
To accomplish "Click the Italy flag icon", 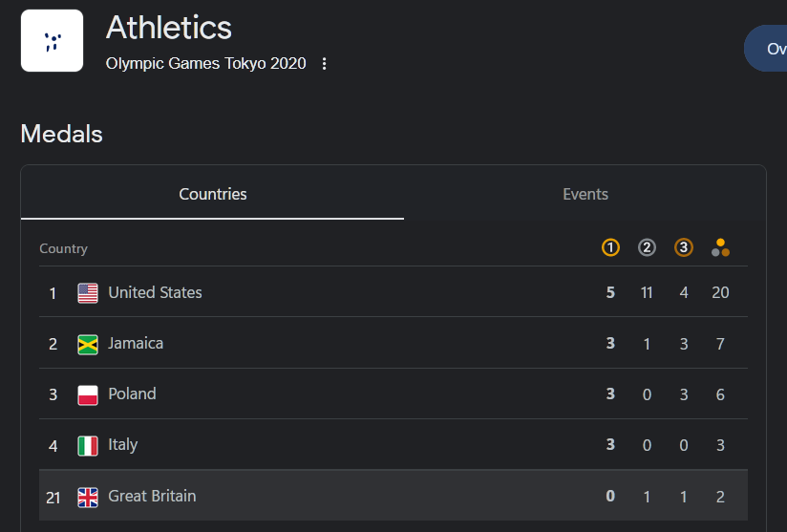I will pyautogui.click(x=88, y=446).
